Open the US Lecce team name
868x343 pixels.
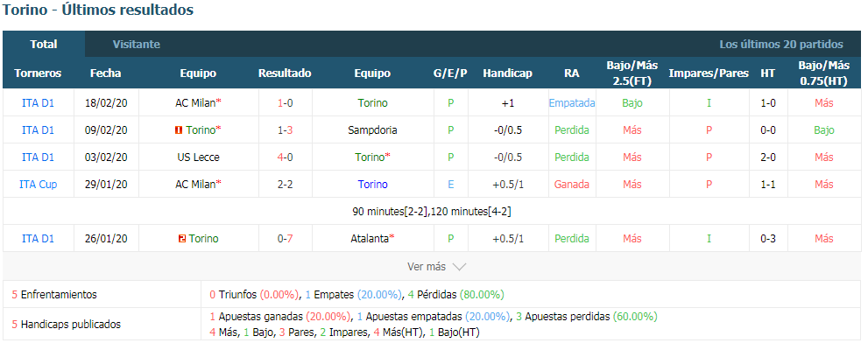(198, 157)
